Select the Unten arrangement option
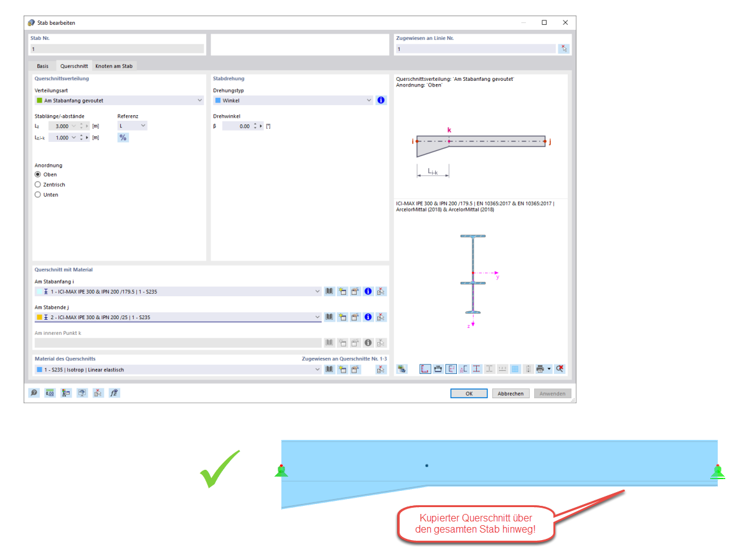Viewport: 747px width, 560px height. 38,195
